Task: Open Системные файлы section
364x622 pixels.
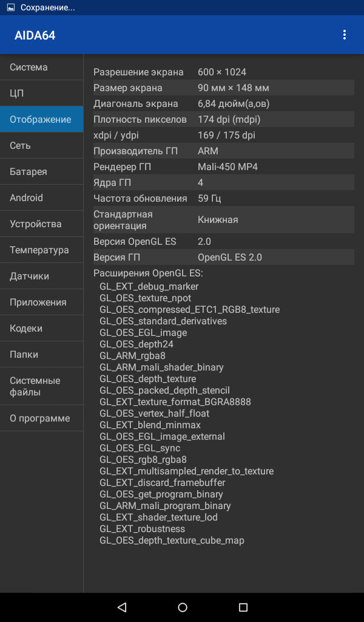Action: pos(42,386)
